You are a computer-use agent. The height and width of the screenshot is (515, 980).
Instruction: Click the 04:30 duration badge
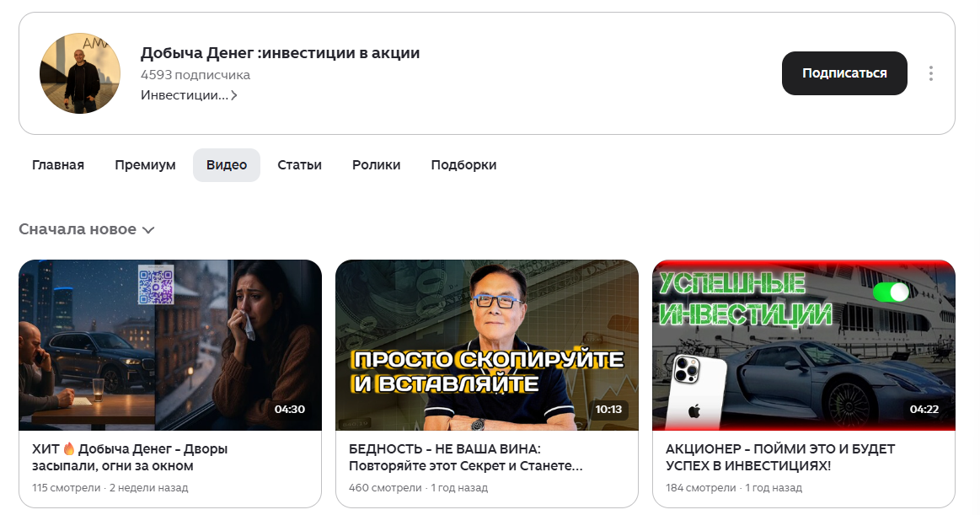tap(289, 410)
